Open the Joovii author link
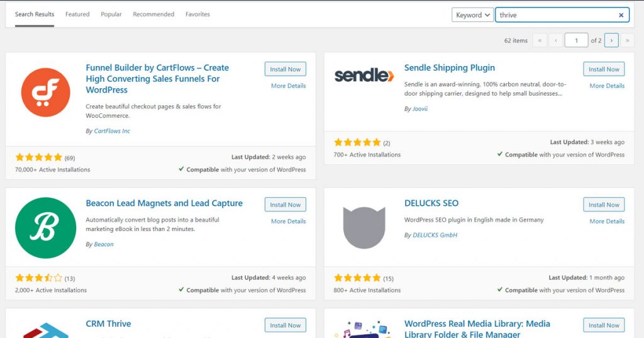This screenshot has width=644, height=338. [420, 108]
